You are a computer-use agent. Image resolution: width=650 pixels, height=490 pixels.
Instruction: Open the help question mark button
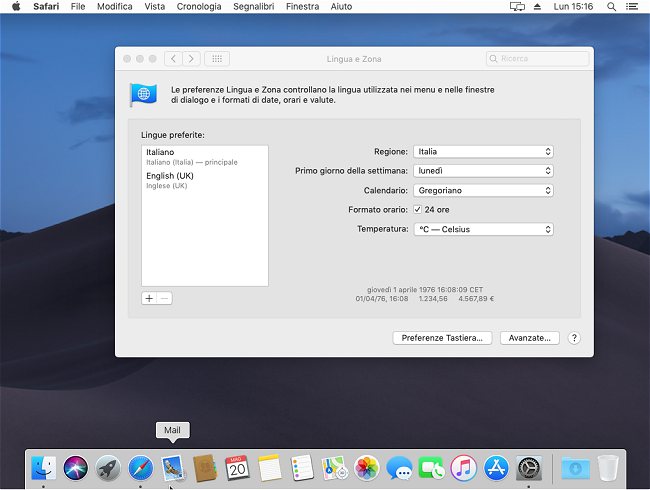(574, 338)
